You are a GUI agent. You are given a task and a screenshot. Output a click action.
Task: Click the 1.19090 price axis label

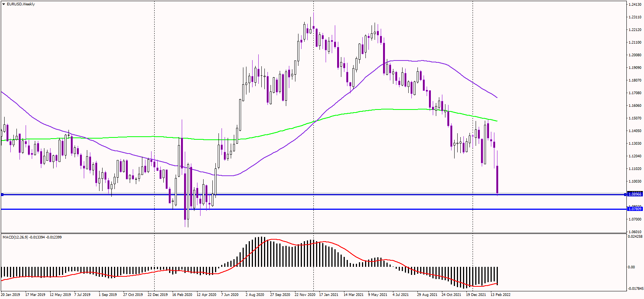pos(635,68)
